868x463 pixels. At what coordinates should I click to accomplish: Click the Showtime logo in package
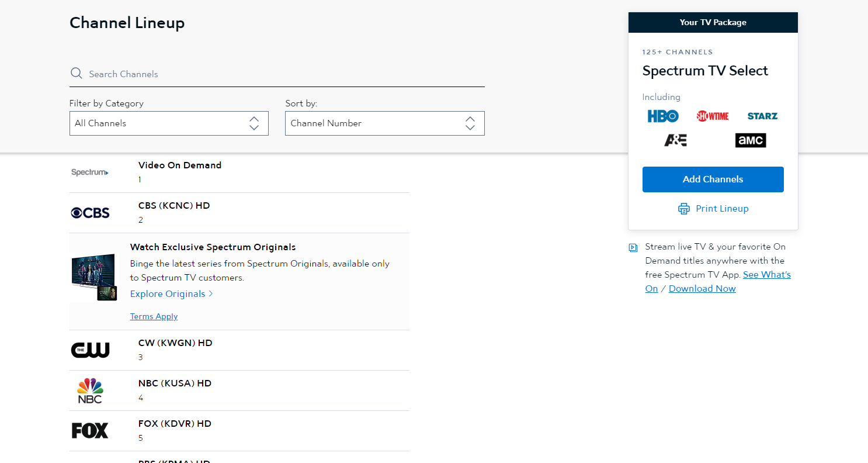click(x=712, y=116)
